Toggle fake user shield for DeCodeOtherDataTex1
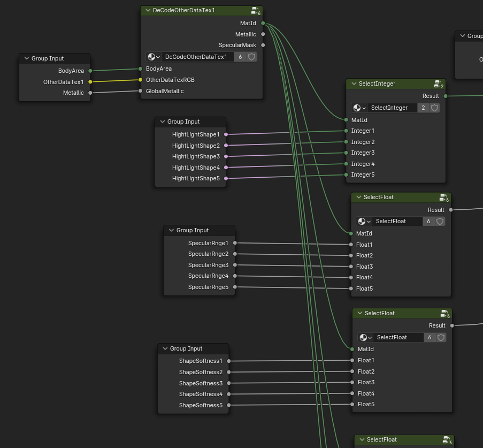Viewport: 483px width, 448px height. click(251, 57)
